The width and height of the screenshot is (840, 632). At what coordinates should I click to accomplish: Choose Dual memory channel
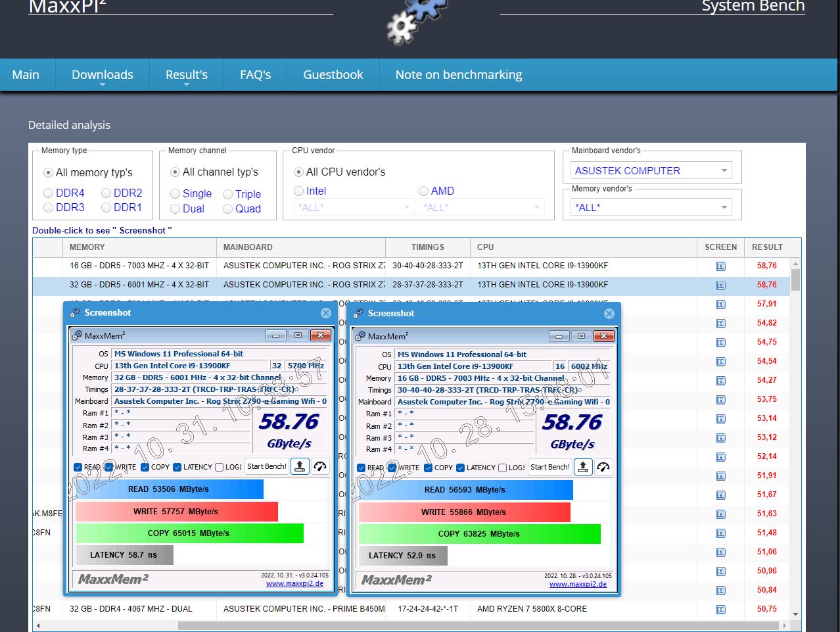[175, 209]
